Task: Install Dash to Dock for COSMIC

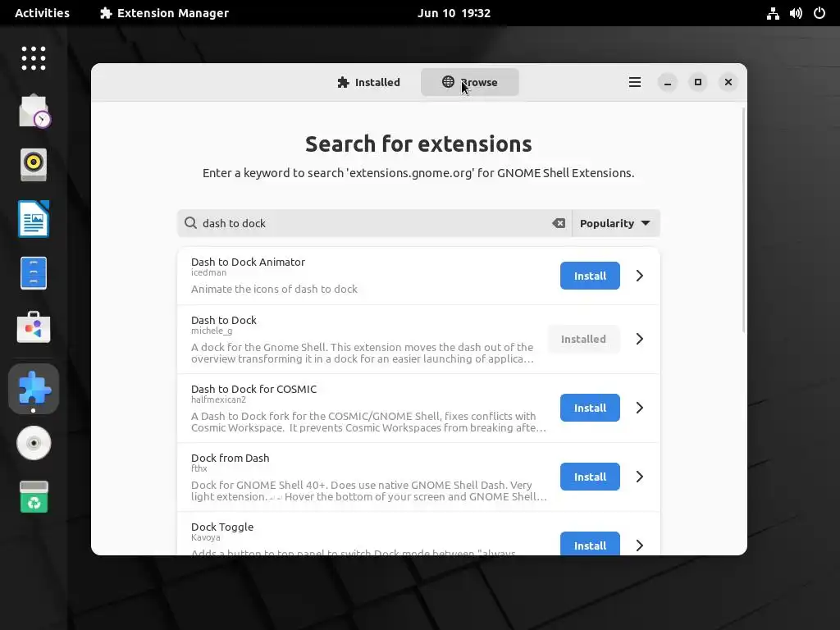Action: 590,408
